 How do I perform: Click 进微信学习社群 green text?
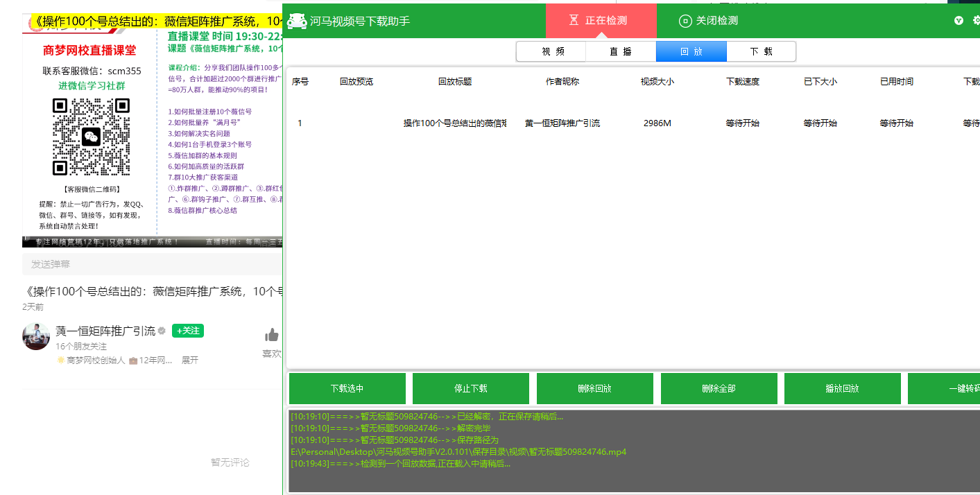[92, 86]
